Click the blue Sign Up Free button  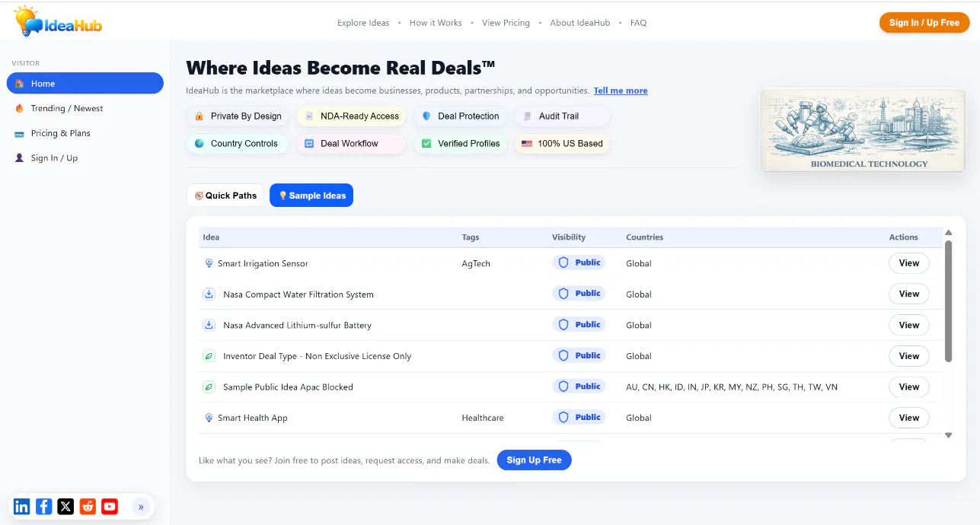(x=534, y=460)
